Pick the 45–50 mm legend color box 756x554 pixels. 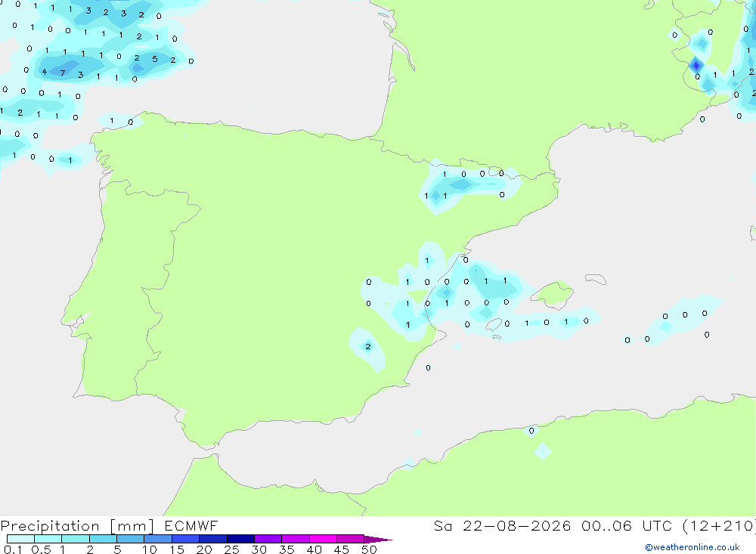click(350, 539)
